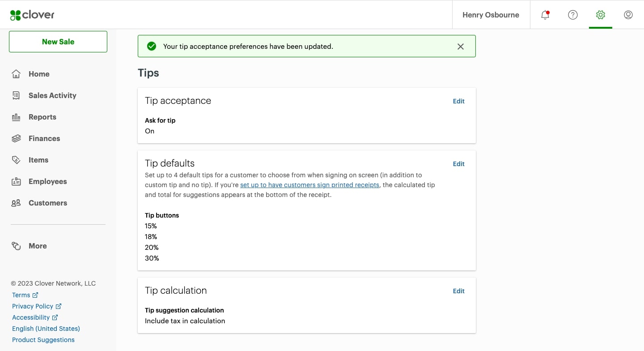Click the 15% tip button value

click(x=151, y=226)
